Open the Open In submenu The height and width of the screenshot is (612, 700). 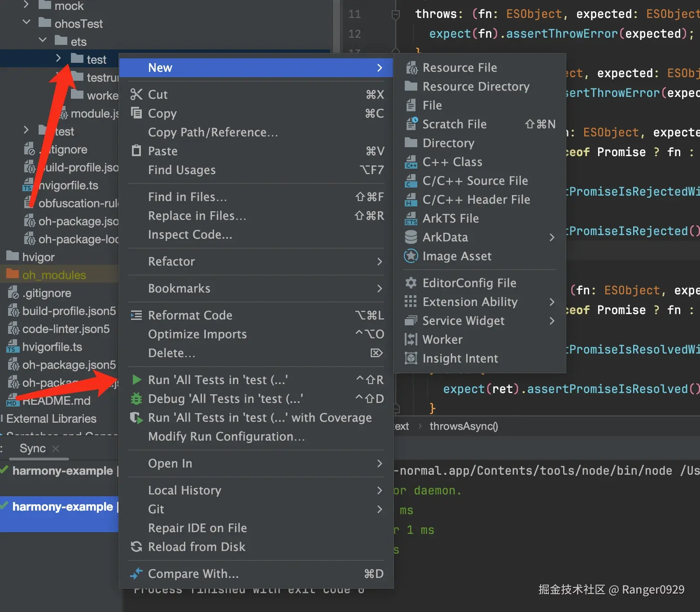[256, 463]
